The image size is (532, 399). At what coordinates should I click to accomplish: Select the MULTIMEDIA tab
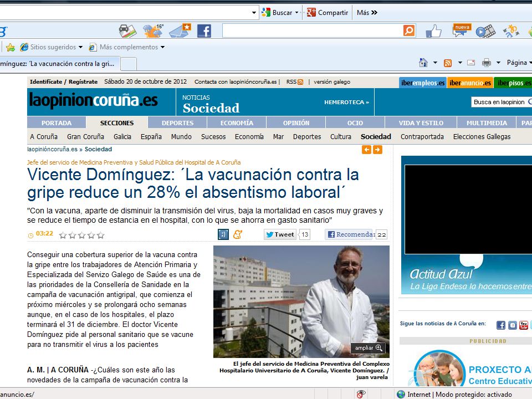(x=487, y=122)
